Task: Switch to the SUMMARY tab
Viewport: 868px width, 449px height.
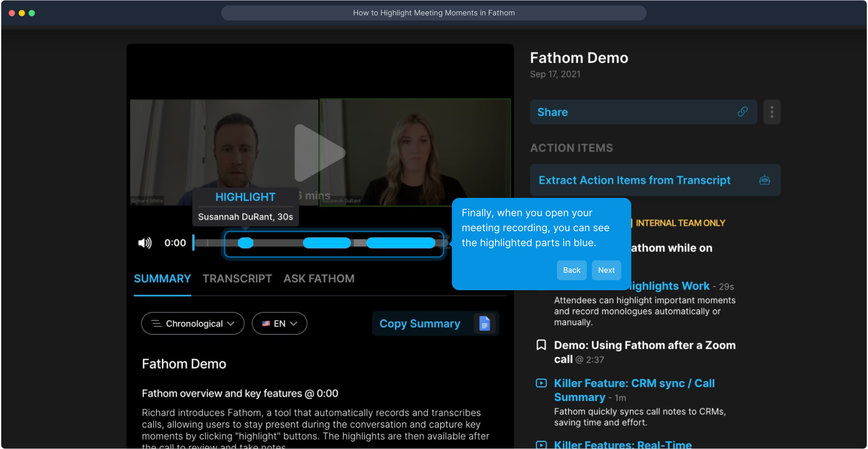Action: coord(162,279)
